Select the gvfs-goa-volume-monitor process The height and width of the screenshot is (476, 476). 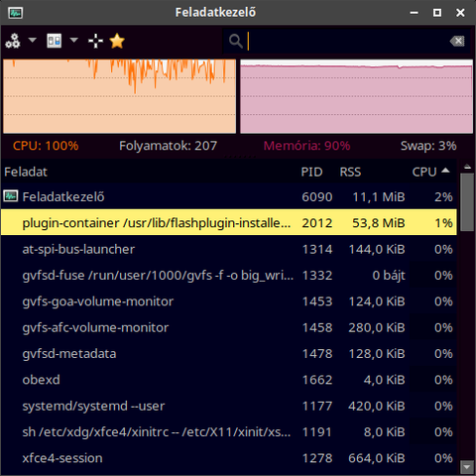229,301
